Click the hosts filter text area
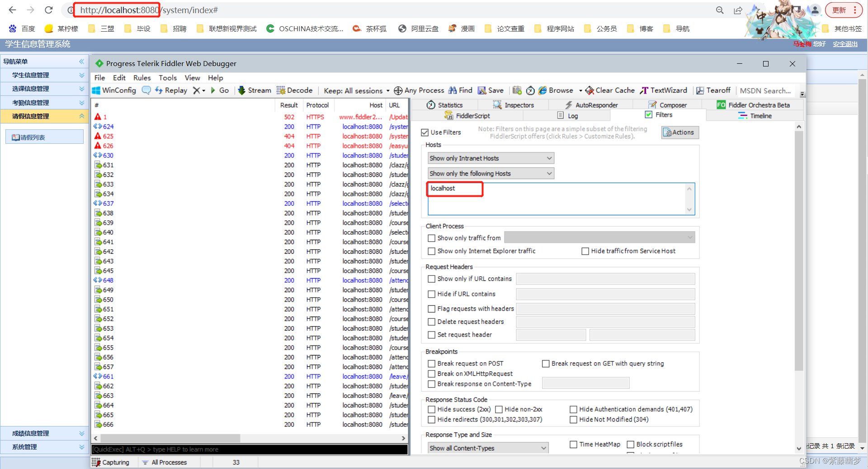Screen dimensions: 868x469 click(x=561, y=199)
